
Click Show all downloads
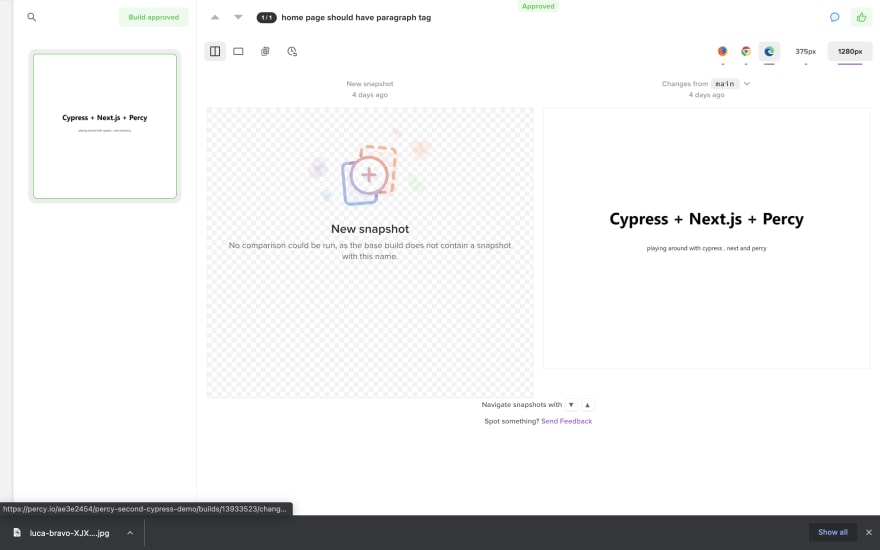833,532
